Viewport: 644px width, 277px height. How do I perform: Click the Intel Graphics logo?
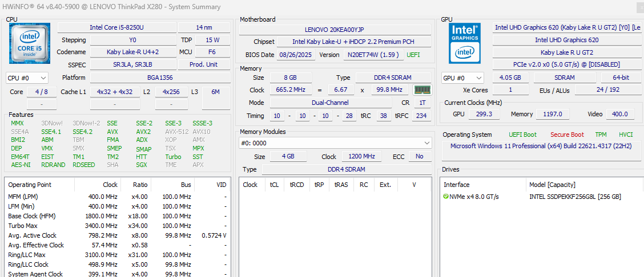pos(464,43)
